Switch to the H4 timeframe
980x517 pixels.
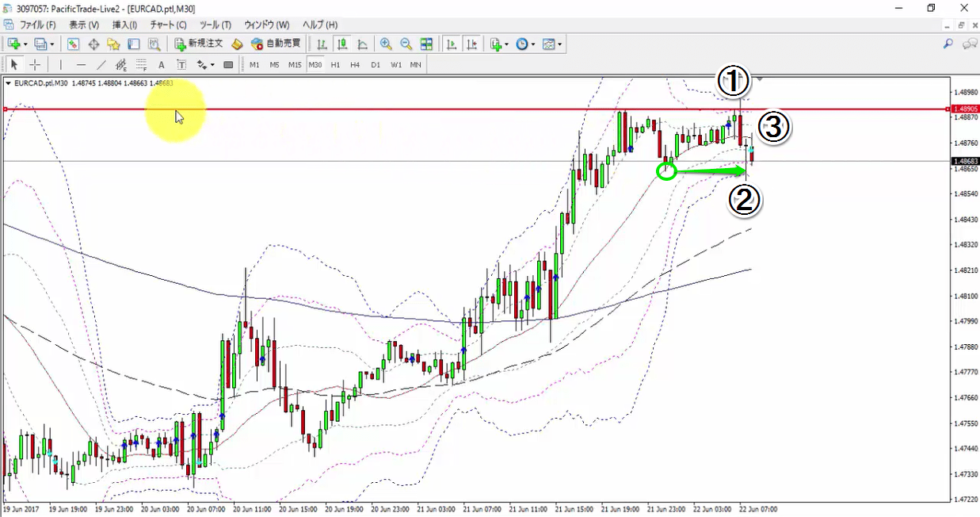pos(355,65)
